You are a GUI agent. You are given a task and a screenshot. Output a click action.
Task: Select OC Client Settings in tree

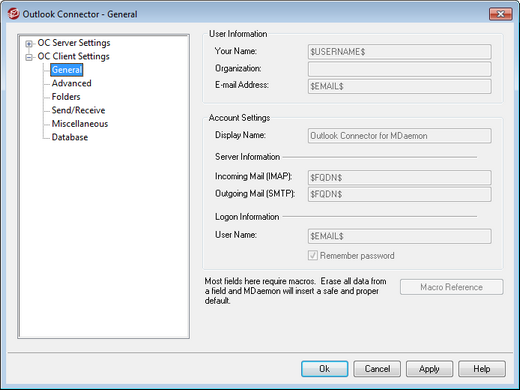pos(73,56)
